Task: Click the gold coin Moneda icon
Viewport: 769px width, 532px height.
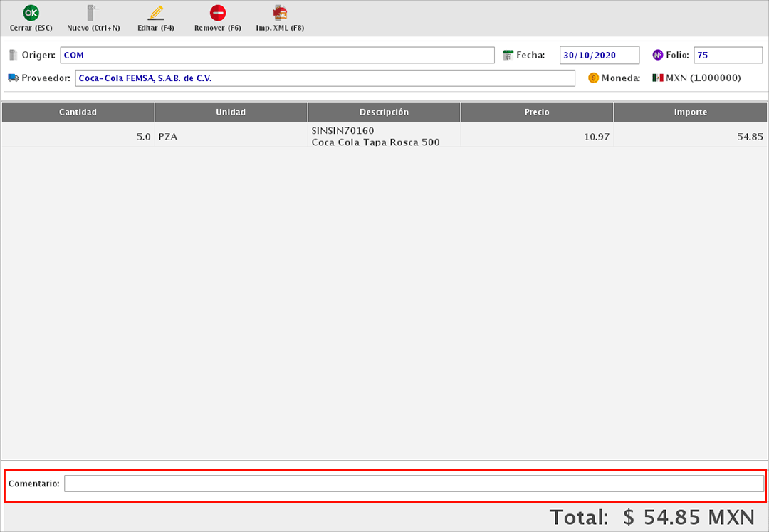Action: click(x=593, y=78)
